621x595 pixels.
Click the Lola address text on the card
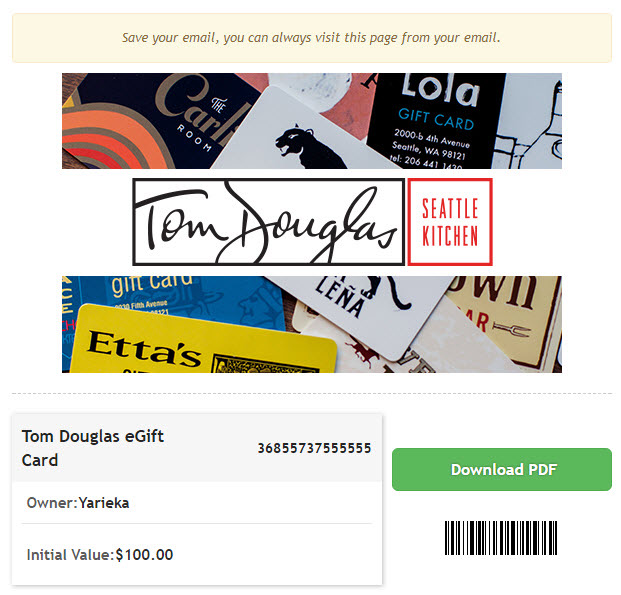(x=430, y=148)
